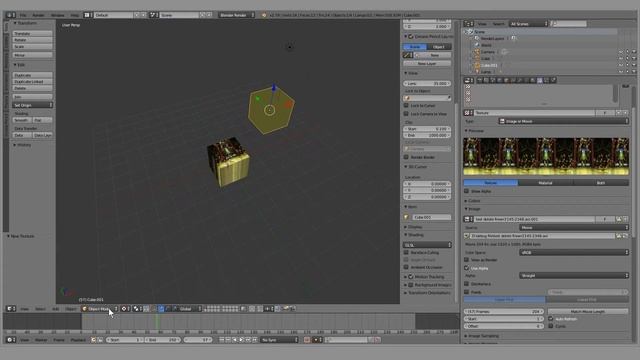Open the Object properties tab icon
Screen dimensions: 640x360
[507, 80]
